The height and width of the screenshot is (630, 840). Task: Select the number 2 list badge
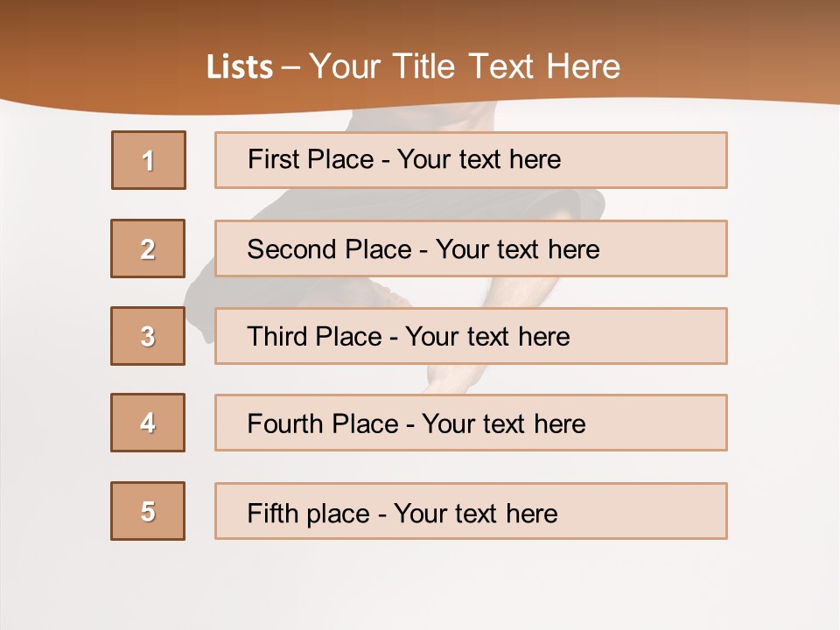point(148,248)
